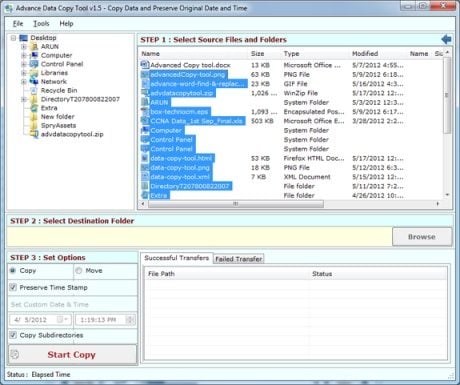Click the zip icon of advdatacopytool.zip in tree

point(34,134)
